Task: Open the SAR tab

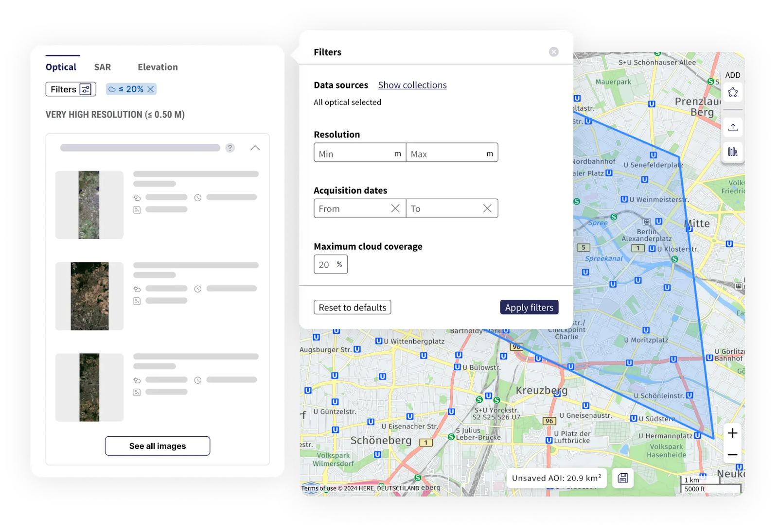Action: coord(103,67)
